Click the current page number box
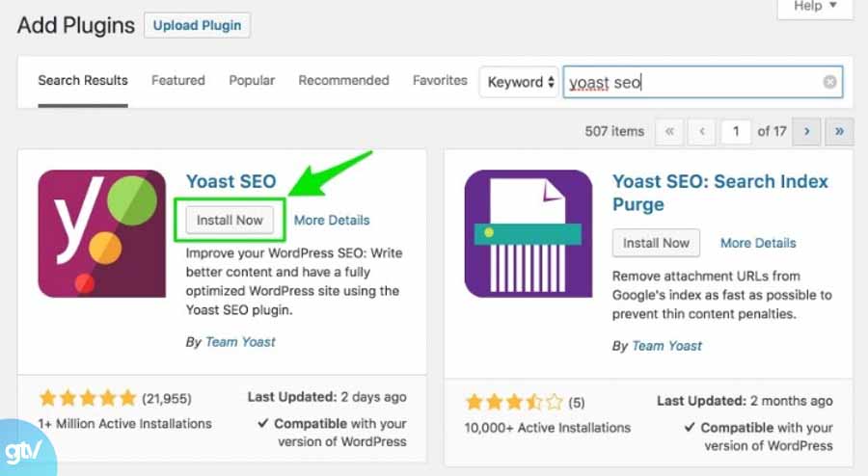 click(x=736, y=131)
